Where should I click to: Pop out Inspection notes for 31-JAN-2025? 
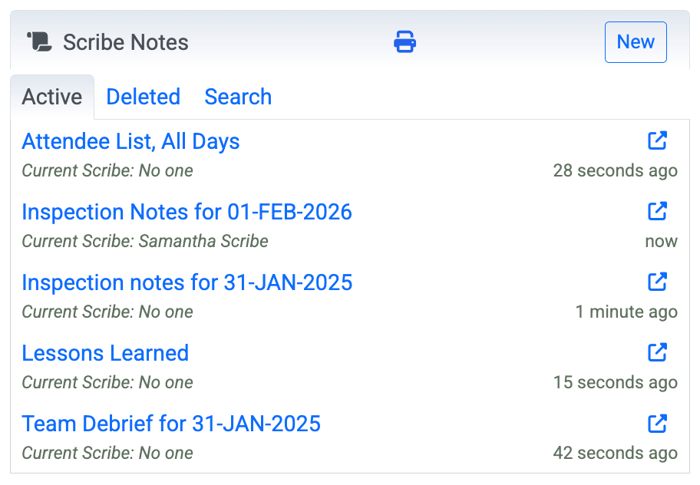pyautogui.click(x=657, y=282)
